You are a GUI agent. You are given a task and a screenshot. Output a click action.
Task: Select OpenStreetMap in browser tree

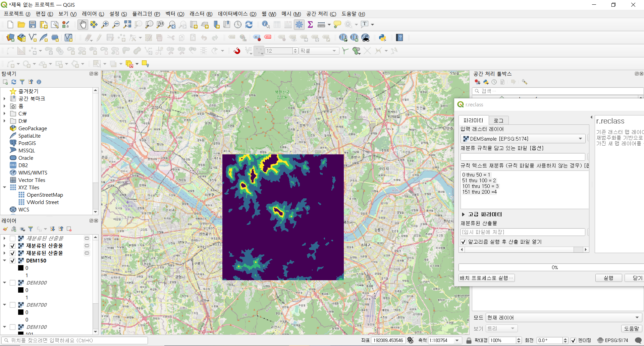click(x=45, y=195)
